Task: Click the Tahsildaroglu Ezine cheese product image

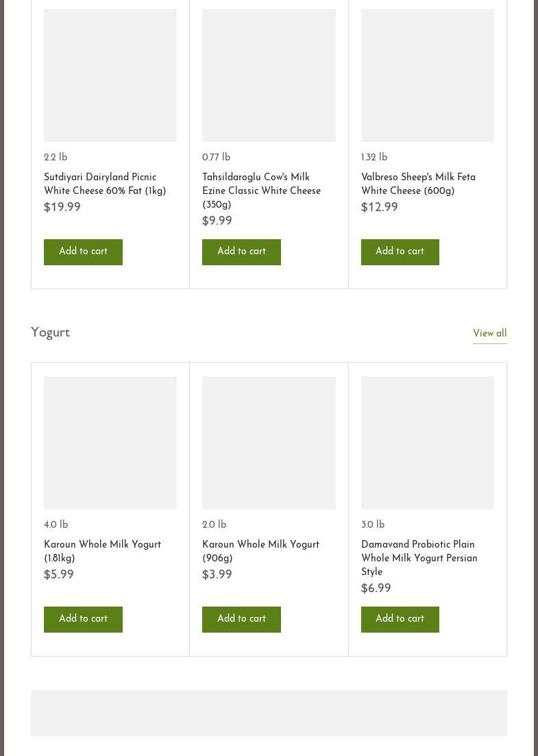Action: click(269, 75)
